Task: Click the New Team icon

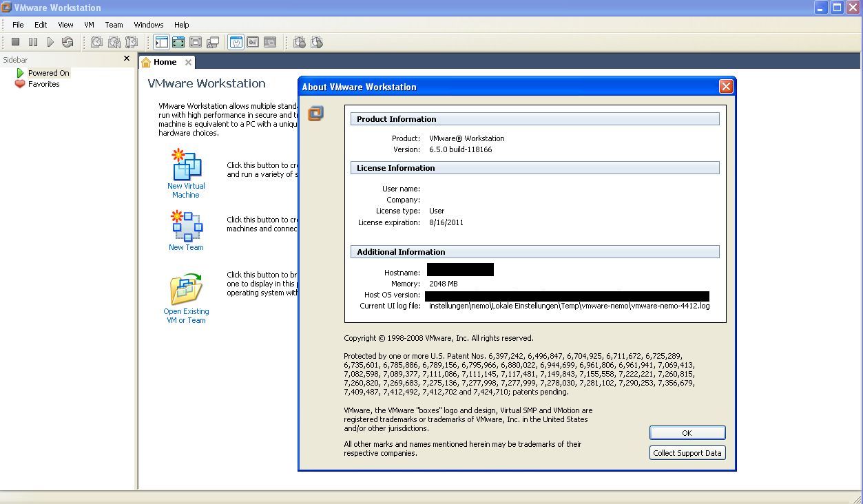Action: tap(186, 226)
